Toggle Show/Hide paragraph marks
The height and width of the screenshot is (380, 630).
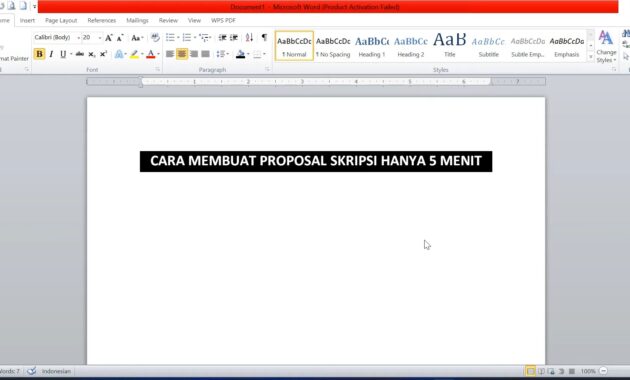264,37
